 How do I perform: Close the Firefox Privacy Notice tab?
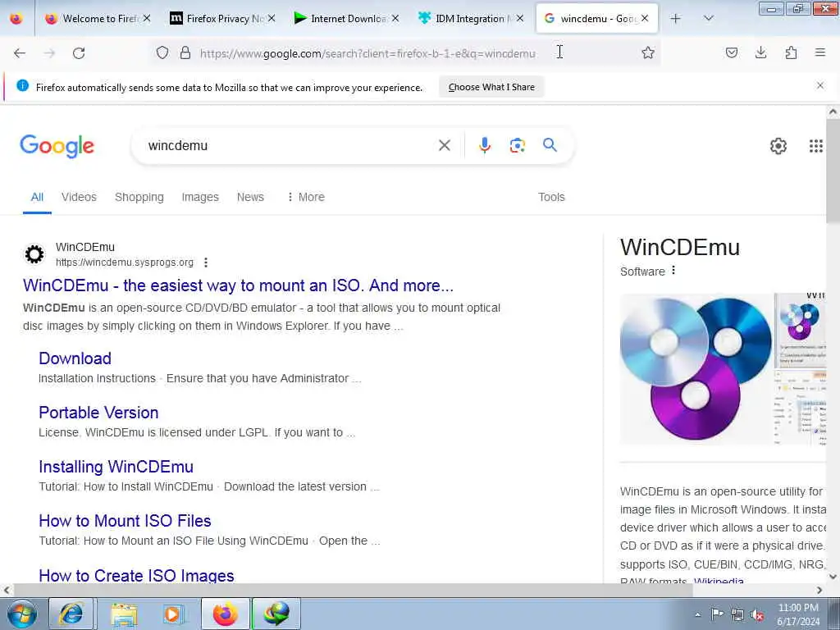(272, 18)
